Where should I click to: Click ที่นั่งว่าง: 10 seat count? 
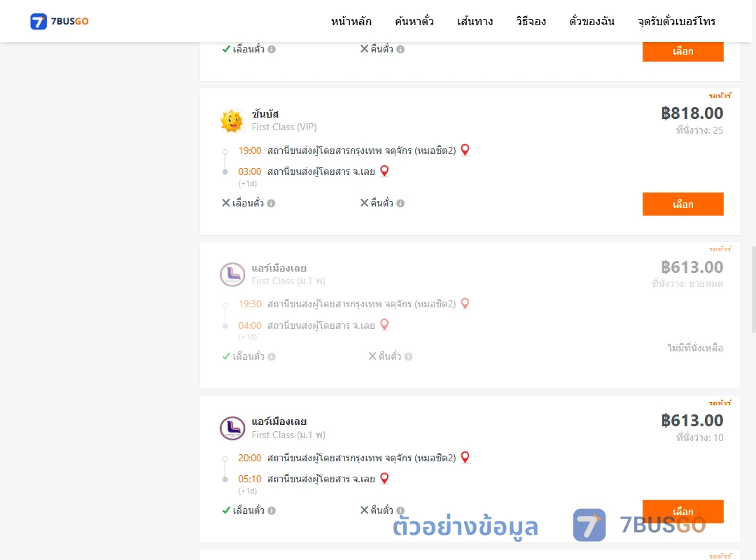(x=699, y=437)
